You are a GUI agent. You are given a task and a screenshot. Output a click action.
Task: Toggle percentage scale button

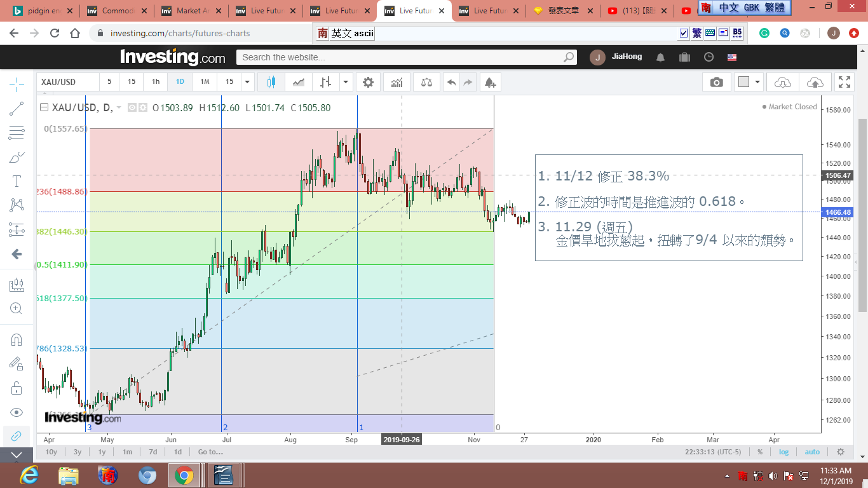(759, 452)
